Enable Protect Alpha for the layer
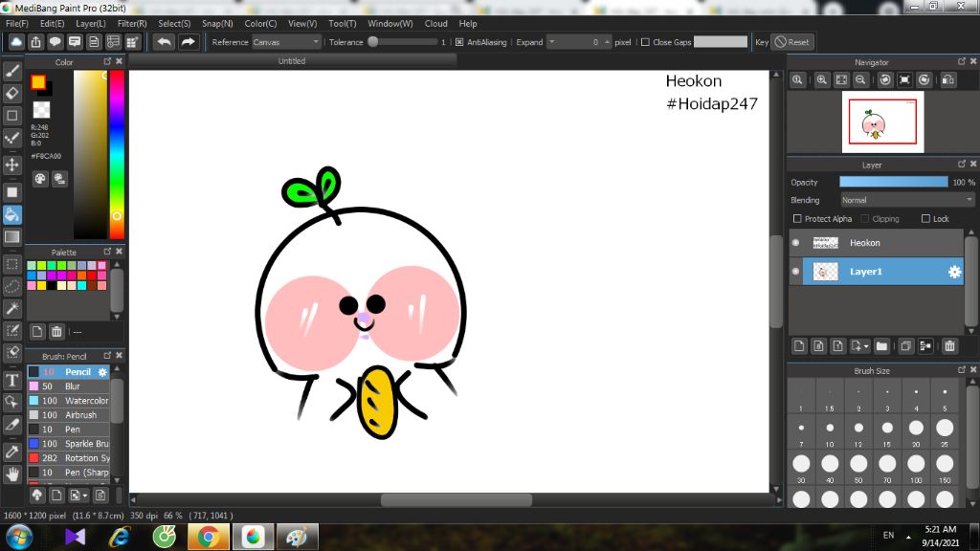The image size is (980, 551). click(x=797, y=219)
